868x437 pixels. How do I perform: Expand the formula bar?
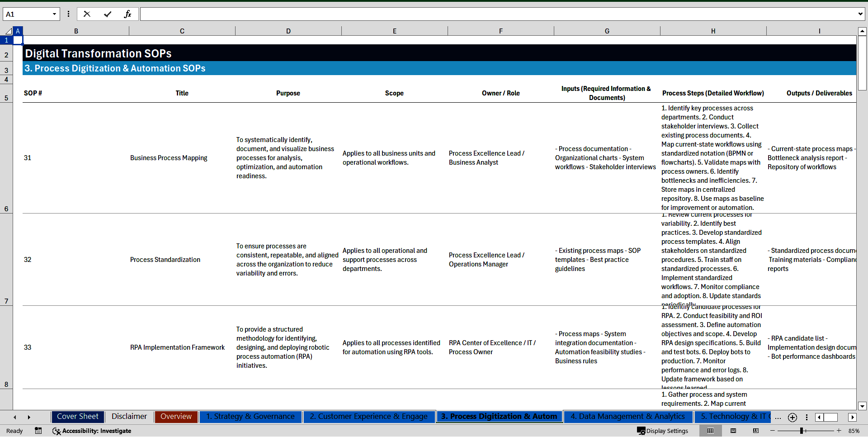click(860, 14)
